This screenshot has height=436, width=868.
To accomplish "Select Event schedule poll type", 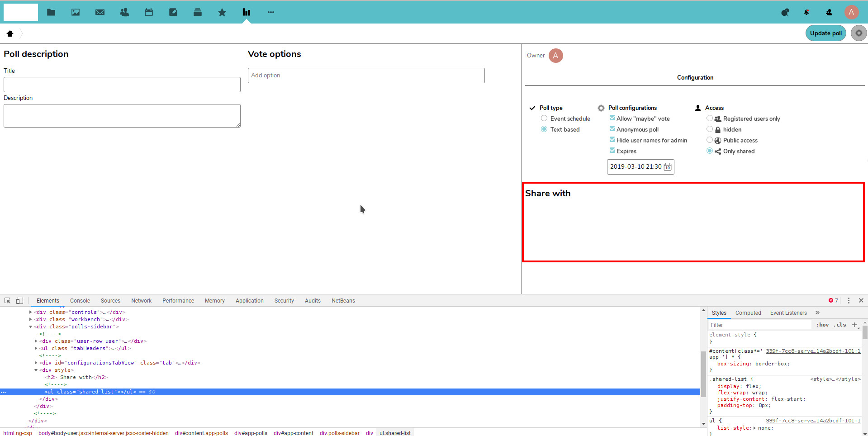I will 544,118.
